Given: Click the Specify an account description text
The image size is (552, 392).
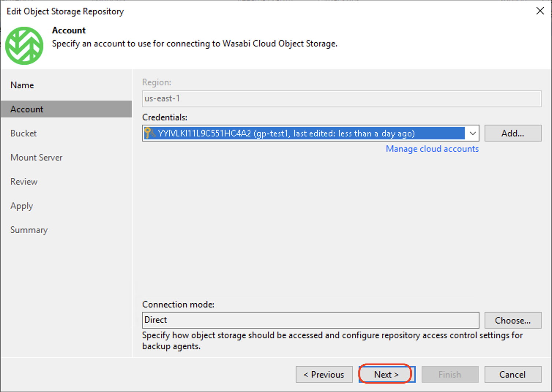Looking at the screenshot, I should click(195, 44).
